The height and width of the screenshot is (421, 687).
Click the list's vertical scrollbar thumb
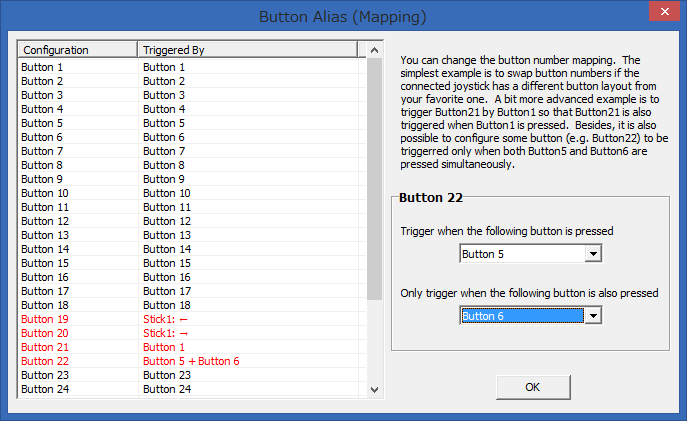pyautogui.click(x=374, y=179)
